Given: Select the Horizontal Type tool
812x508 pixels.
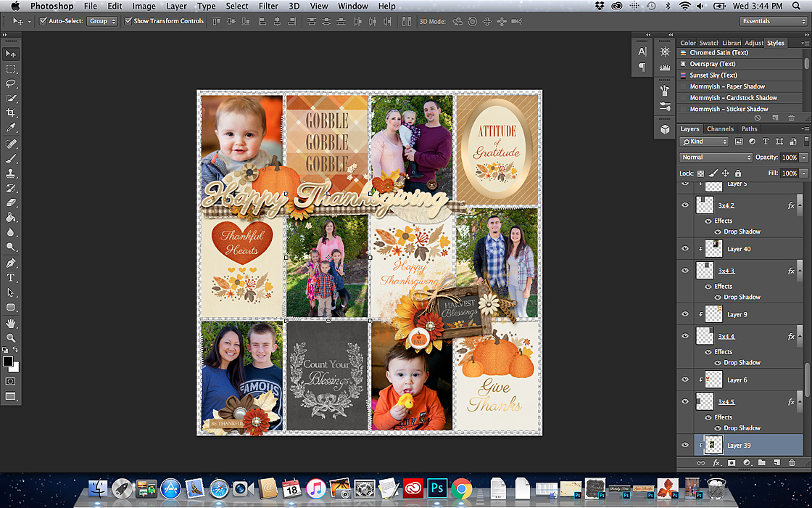Looking at the screenshot, I should click(10, 278).
